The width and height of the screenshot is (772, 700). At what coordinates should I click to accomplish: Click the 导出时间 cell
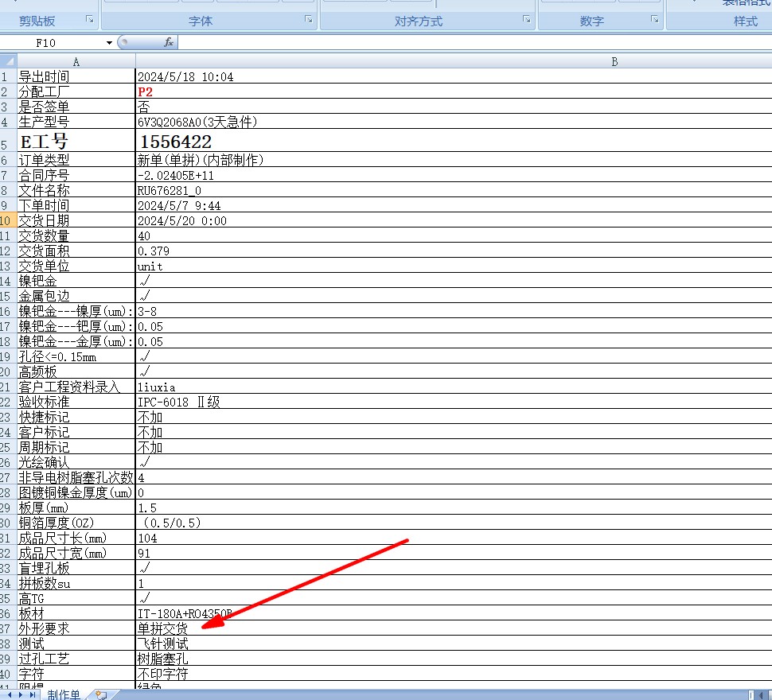coord(76,76)
